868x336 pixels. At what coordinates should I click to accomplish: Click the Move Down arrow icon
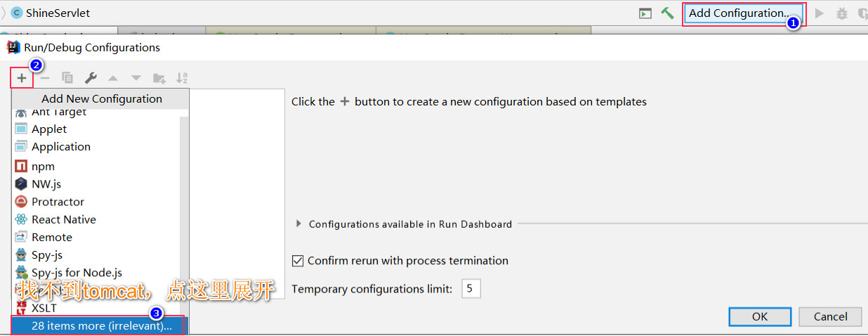(x=136, y=78)
